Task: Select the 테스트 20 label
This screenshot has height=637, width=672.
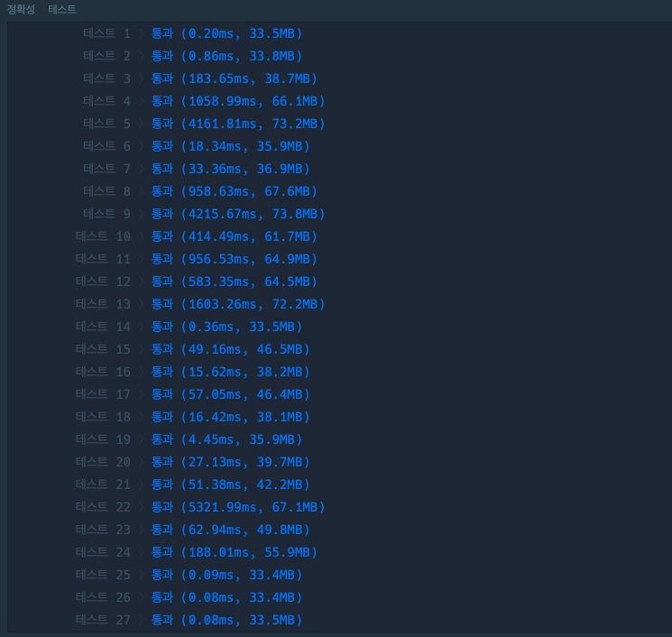Action: coord(103,462)
